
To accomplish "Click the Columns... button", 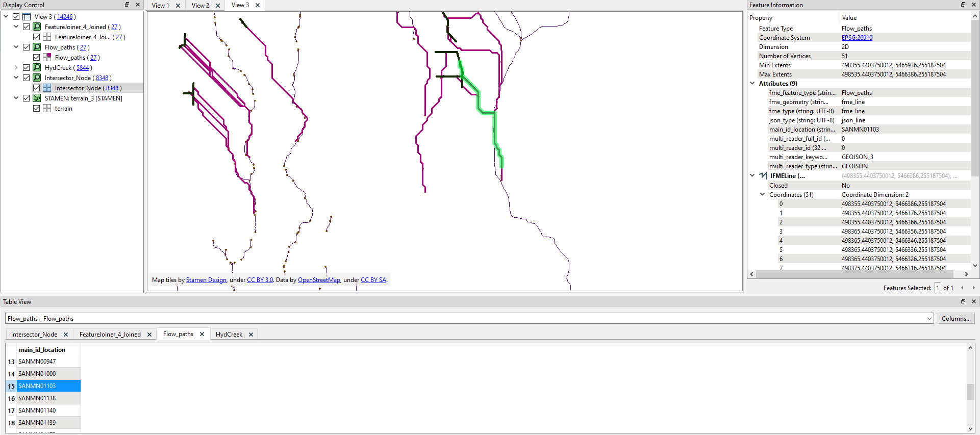I will point(956,318).
